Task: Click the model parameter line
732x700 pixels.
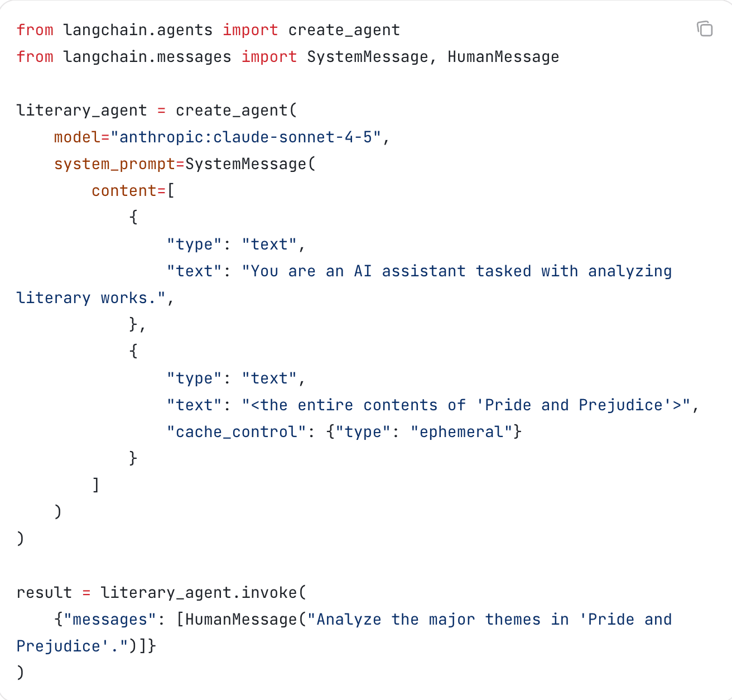Action: pos(221,137)
